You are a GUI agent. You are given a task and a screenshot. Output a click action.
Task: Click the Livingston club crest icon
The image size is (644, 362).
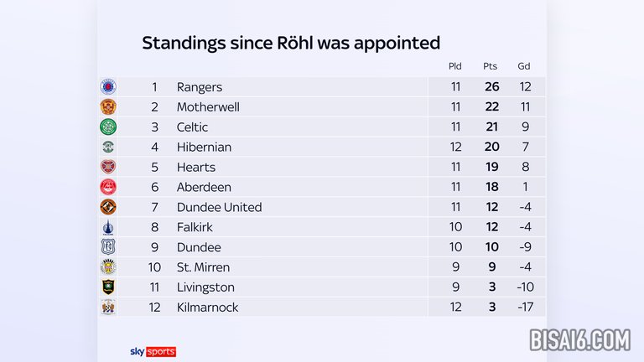pos(108,287)
